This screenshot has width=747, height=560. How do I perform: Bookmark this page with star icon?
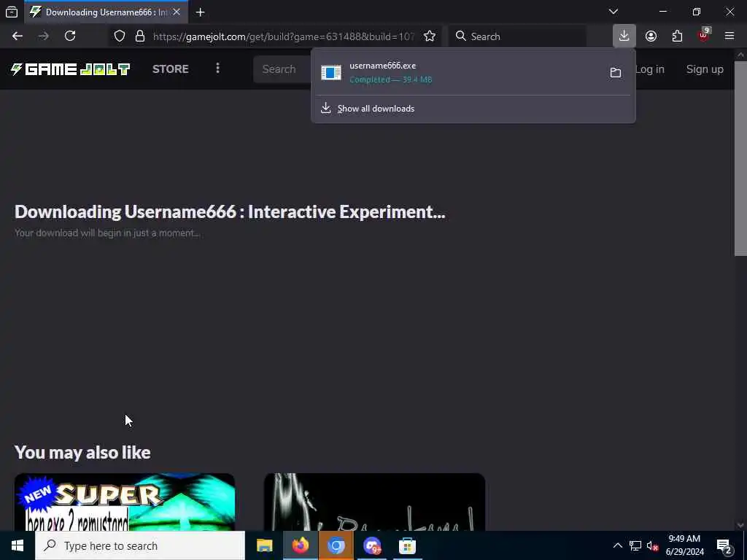430,36
